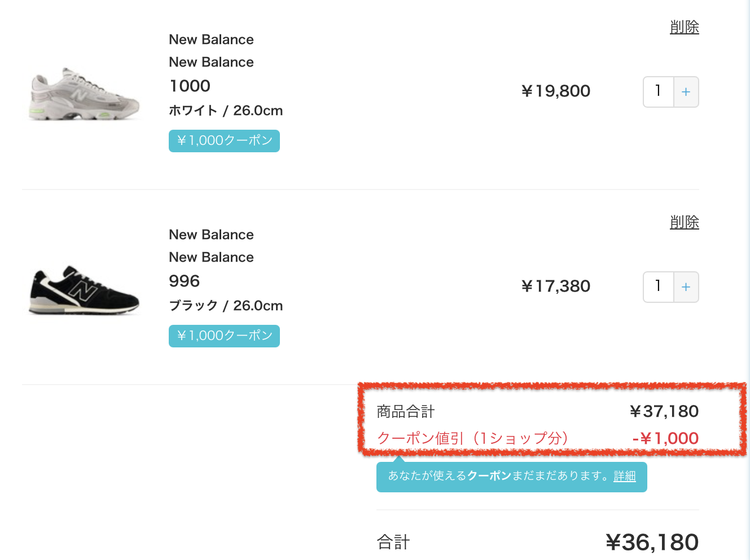
Task: Click the ブラック / 26.0cm variant text
Action: point(226,306)
